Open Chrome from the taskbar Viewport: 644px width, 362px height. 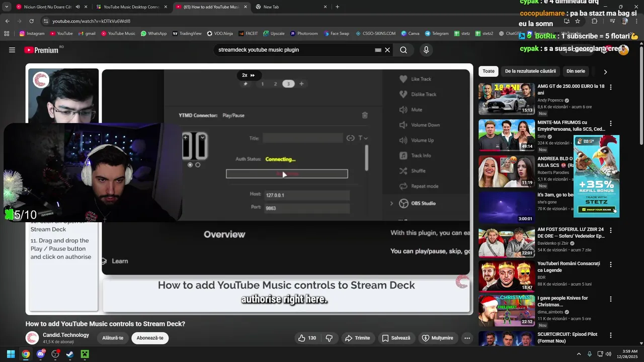tap(26, 354)
